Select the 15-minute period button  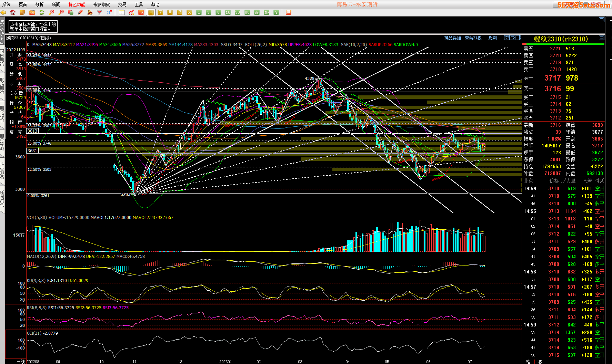228,12
